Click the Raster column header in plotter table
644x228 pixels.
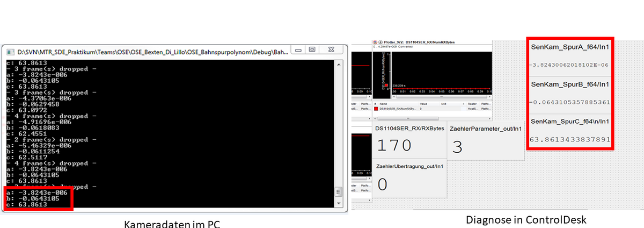click(x=472, y=104)
